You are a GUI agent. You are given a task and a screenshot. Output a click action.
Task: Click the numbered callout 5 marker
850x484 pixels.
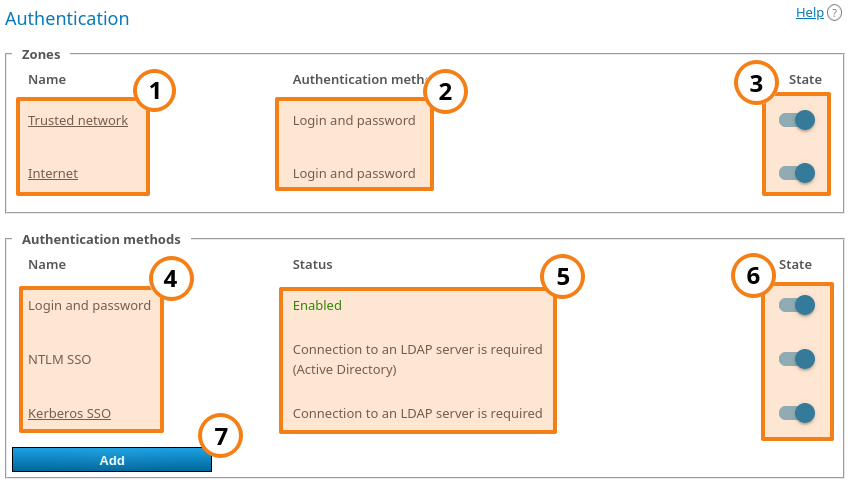[562, 277]
